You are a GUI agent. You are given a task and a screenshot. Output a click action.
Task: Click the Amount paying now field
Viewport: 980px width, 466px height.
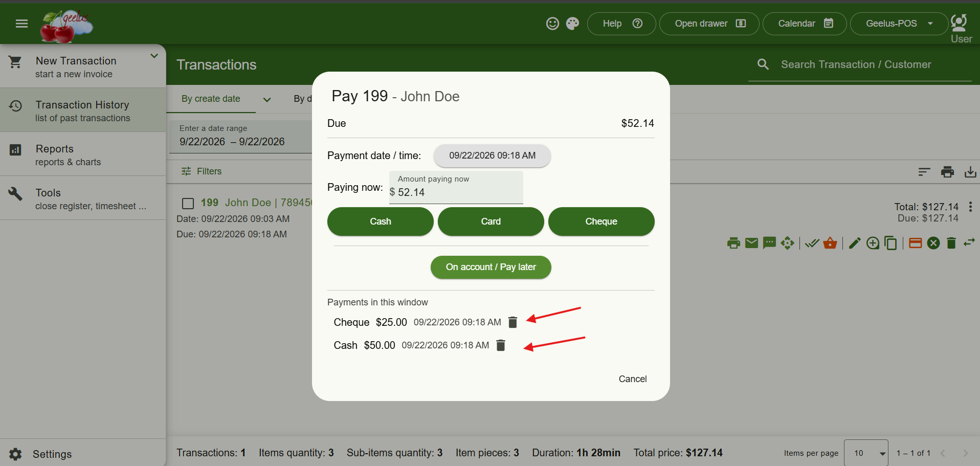click(456, 187)
